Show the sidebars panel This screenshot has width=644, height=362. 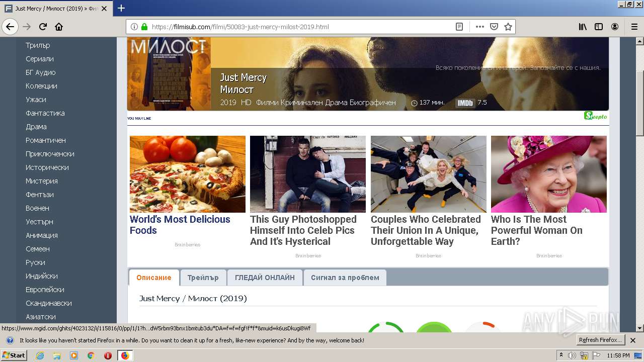(x=599, y=27)
